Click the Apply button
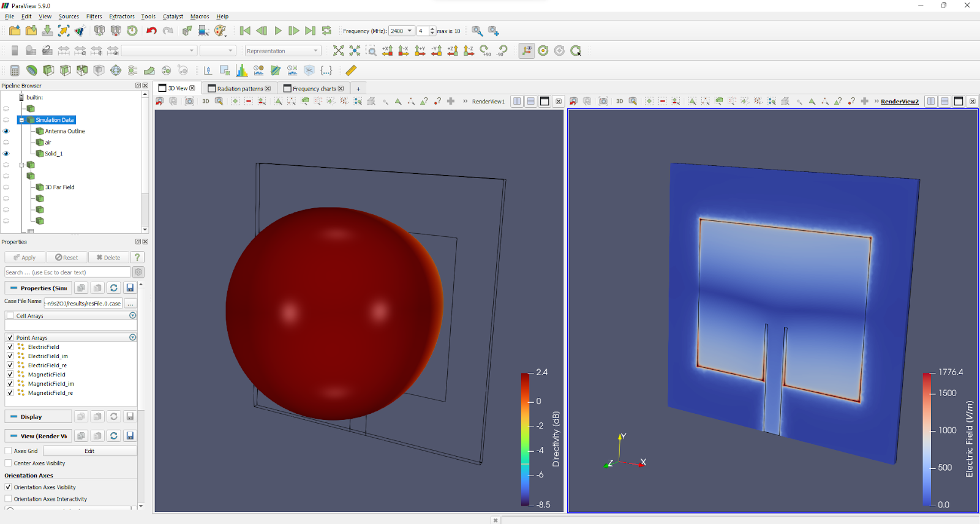Image resolution: width=980 pixels, height=524 pixels. (x=25, y=257)
